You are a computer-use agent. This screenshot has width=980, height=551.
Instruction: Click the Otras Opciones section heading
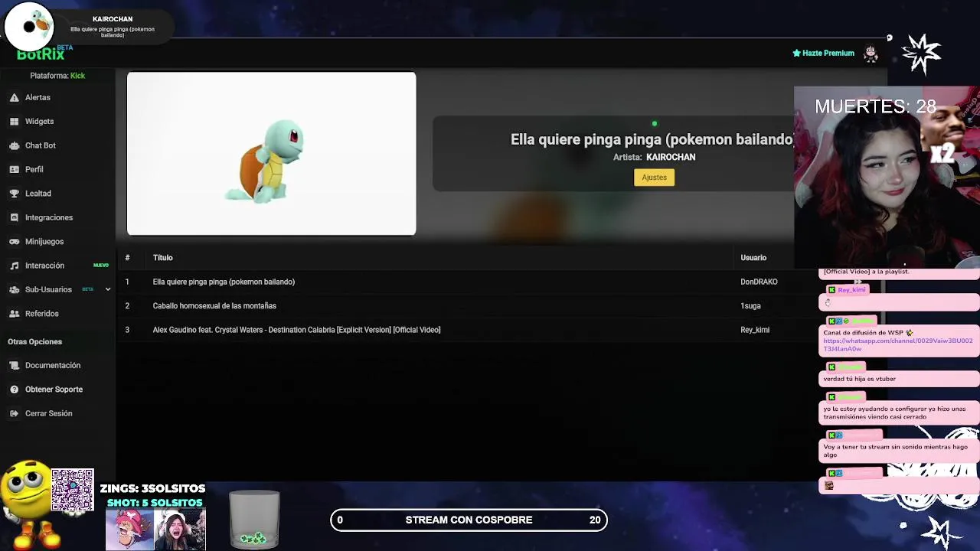click(34, 342)
